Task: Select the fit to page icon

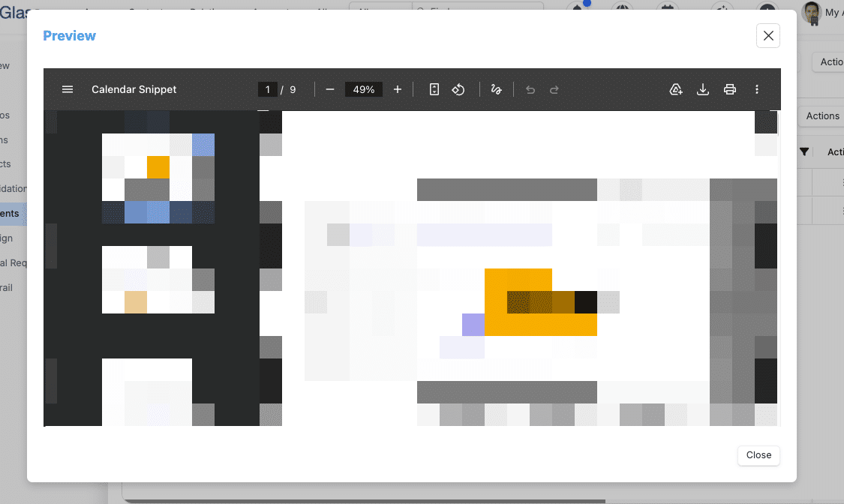Action: point(434,89)
